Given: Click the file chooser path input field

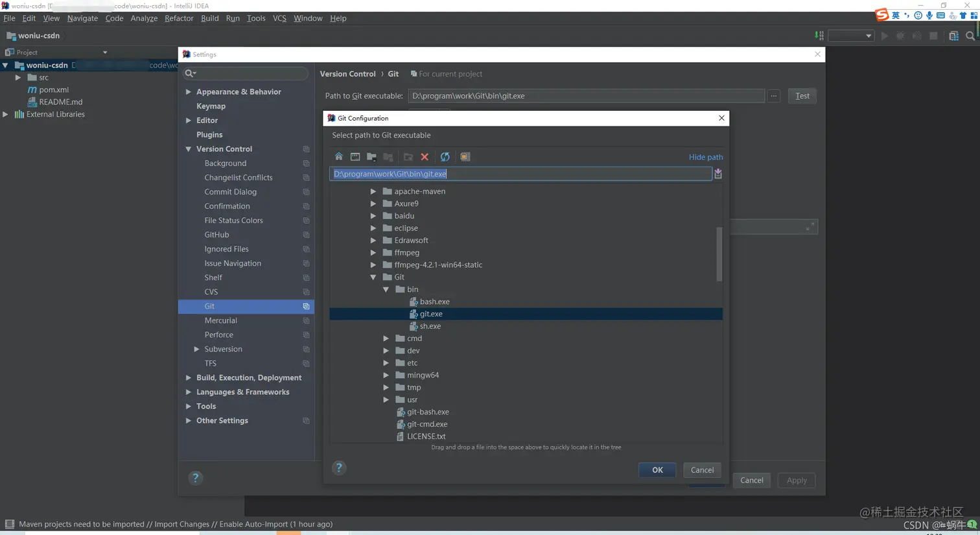Looking at the screenshot, I should 520,174.
